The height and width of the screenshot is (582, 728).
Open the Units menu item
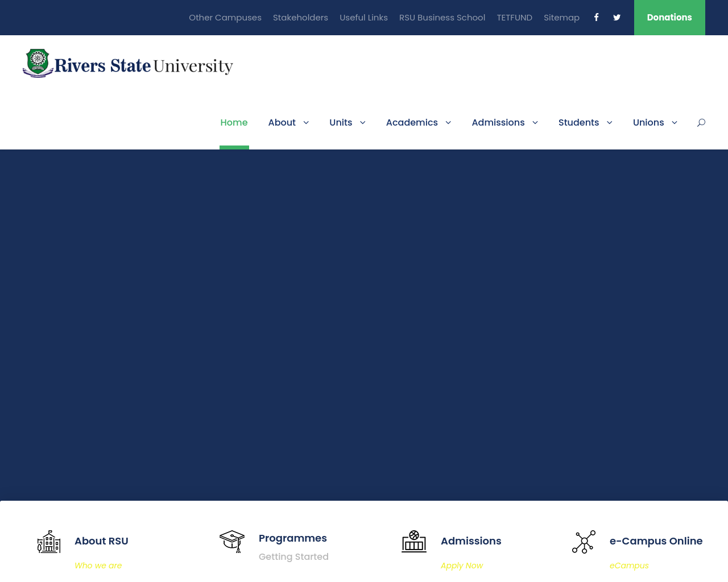coord(341,122)
